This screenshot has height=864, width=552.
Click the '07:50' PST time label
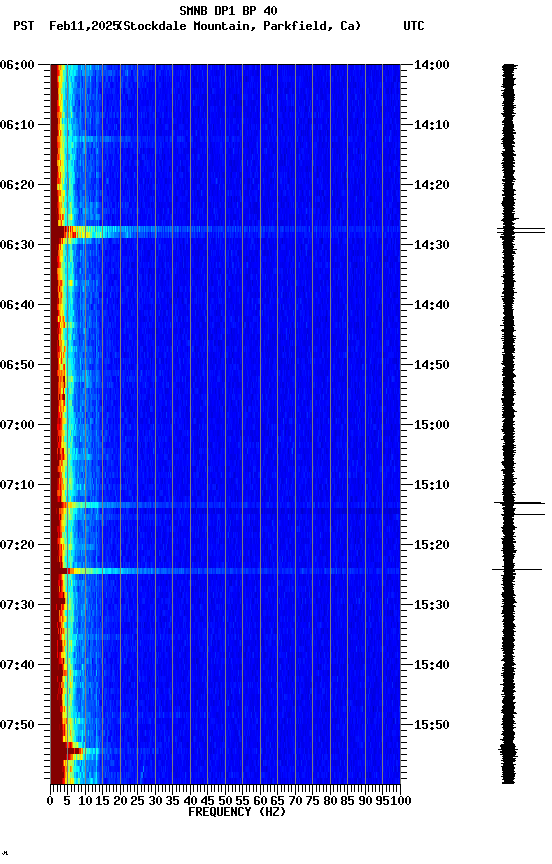[x=17, y=726]
